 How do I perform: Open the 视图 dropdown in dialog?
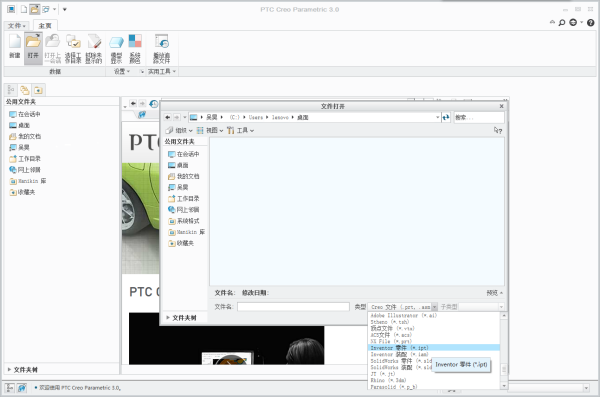click(x=210, y=131)
